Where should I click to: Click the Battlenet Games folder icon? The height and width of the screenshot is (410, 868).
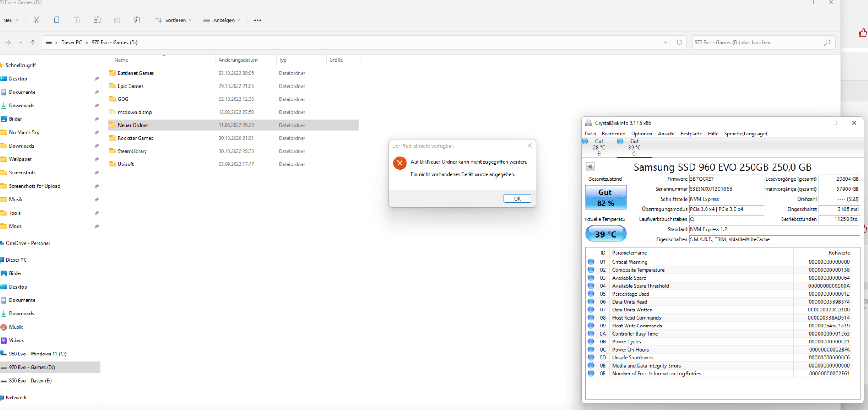113,73
